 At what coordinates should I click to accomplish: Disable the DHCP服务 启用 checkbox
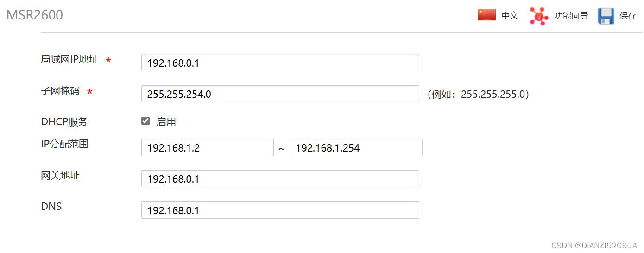145,121
